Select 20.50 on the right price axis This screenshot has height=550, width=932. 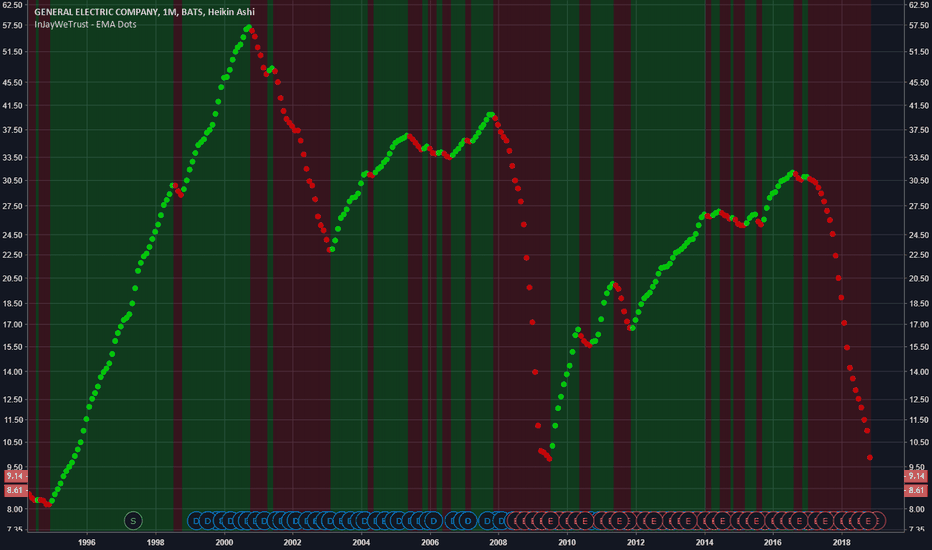(x=919, y=278)
